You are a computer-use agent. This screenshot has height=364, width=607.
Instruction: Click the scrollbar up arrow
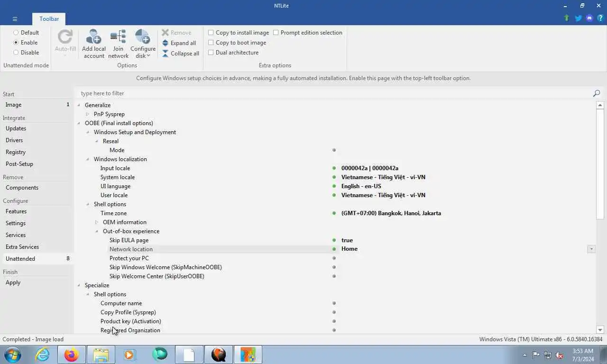click(600, 105)
